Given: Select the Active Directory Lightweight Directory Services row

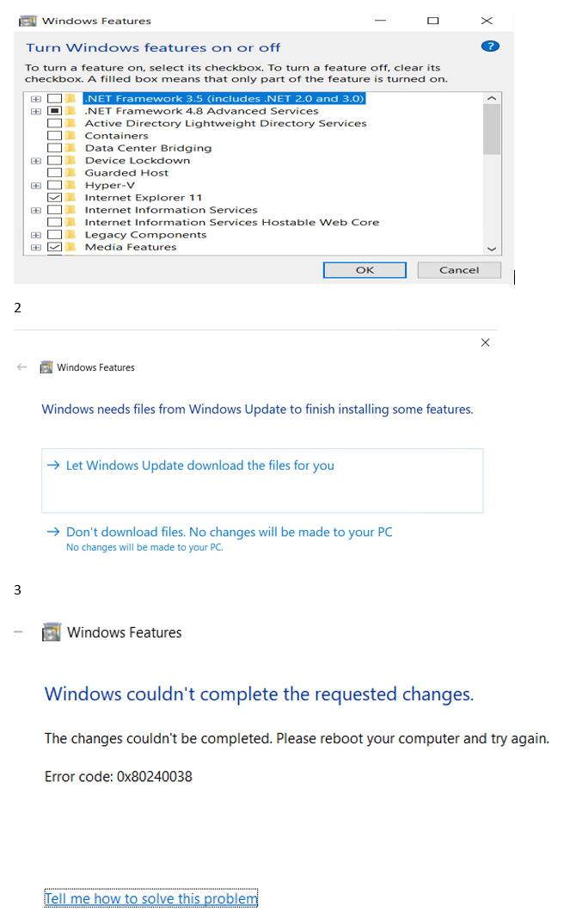Looking at the screenshot, I should (x=225, y=123).
